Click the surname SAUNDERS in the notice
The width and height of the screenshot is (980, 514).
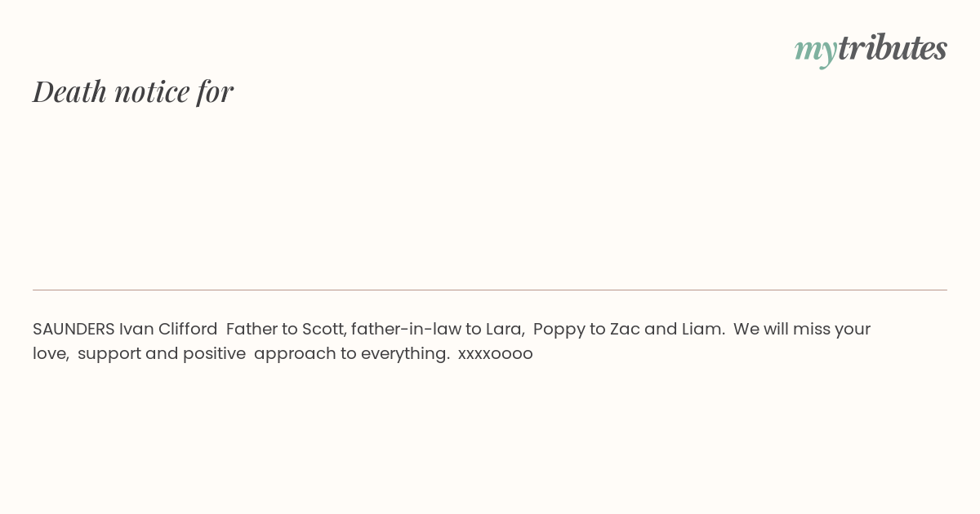pyautogui.click(x=73, y=329)
